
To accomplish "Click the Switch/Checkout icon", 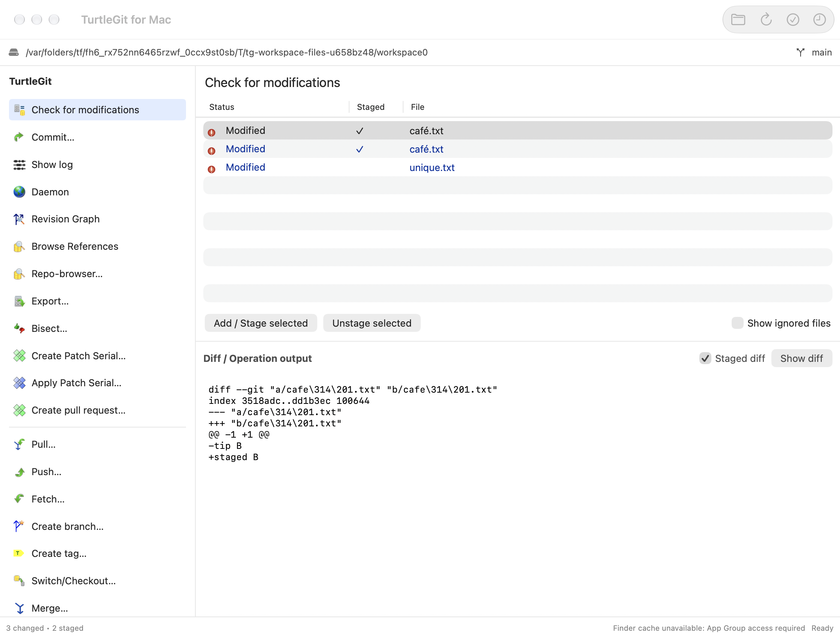I will tap(19, 581).
